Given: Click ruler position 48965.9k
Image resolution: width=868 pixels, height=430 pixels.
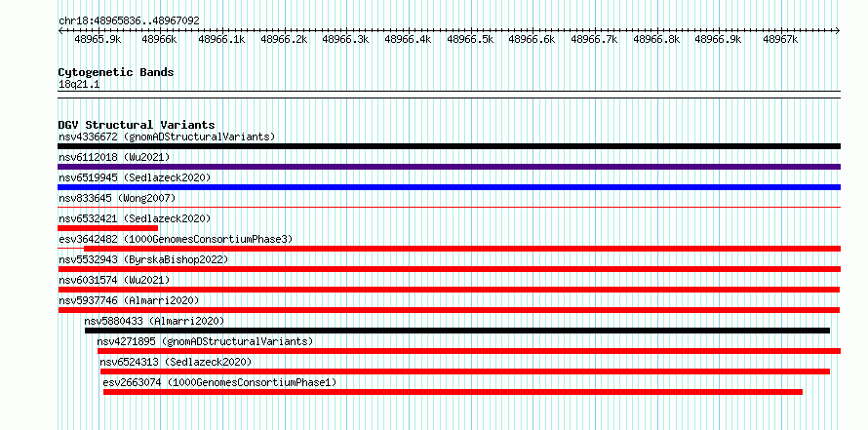Looking at the screenshot, I should pyautogui.click(x=99, y=39).
